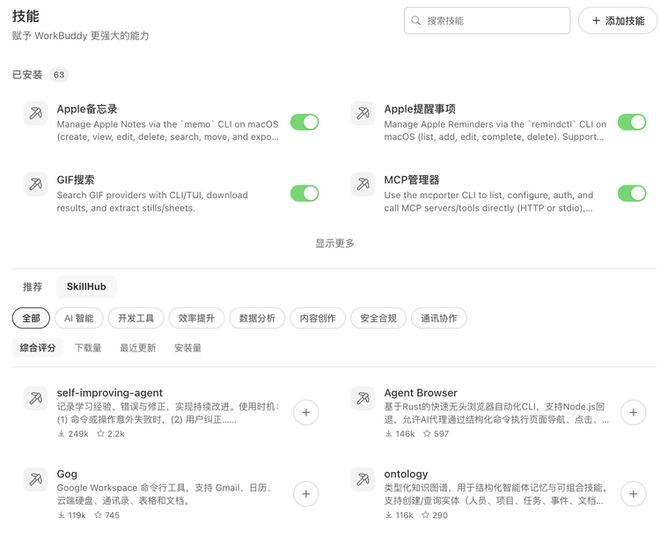660x539 pixels.
Task: Click the MCP管理器 skill icon
Action: tap(363, 184)
